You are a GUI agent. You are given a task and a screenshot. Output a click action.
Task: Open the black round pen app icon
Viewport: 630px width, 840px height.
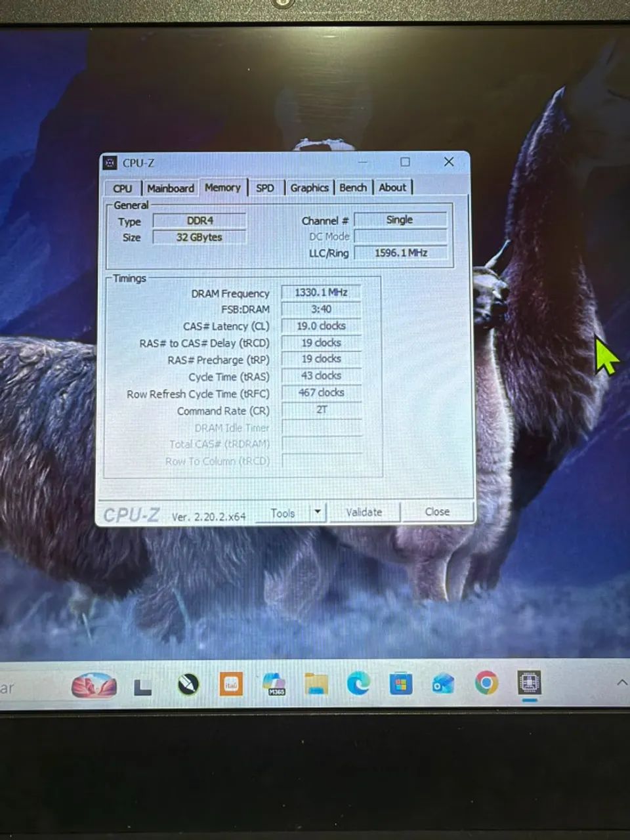[x=188, y=686]
